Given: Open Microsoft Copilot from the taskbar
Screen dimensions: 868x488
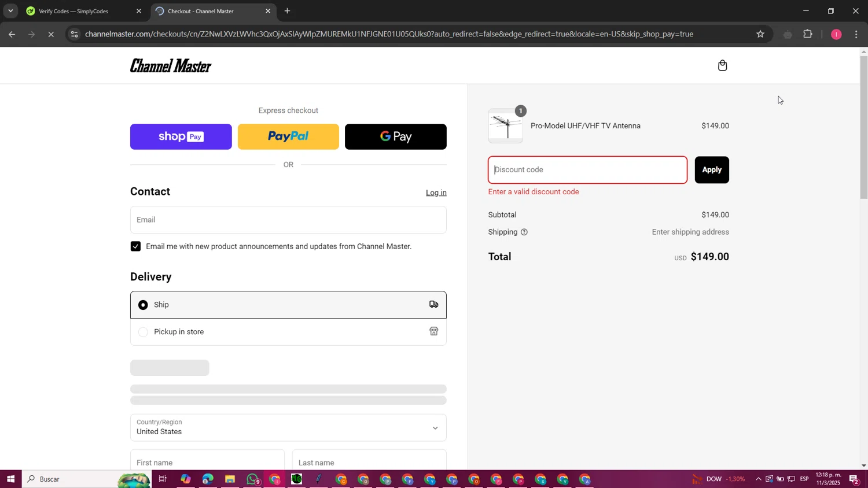Looking at the screenshot, I should [185, 479].
